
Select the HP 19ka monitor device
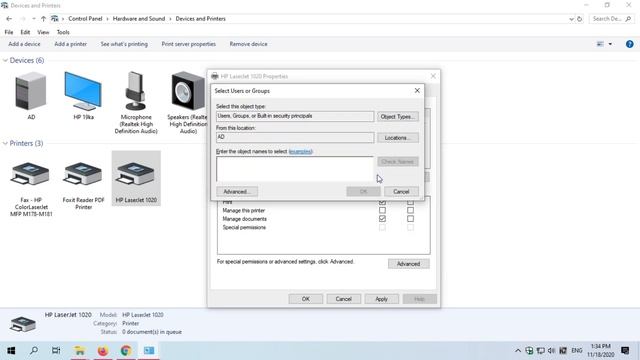point(83,91)
